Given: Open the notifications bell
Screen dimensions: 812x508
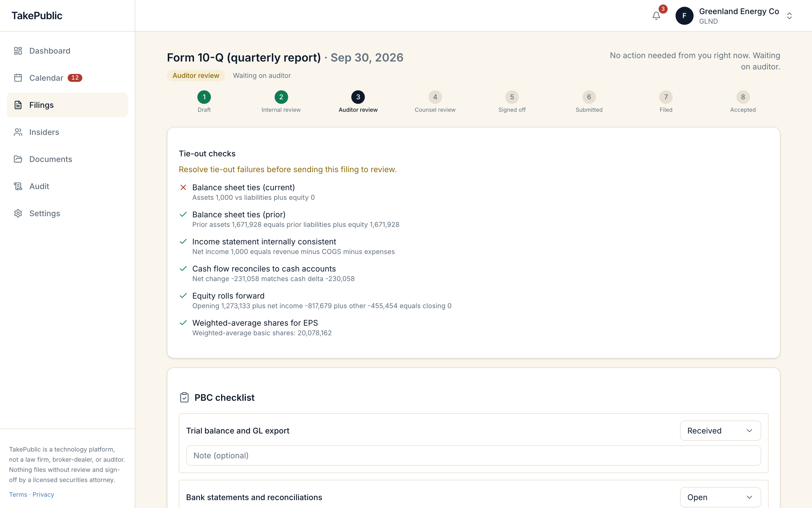Looking at the screenshot, I should (x=656, y=16).
